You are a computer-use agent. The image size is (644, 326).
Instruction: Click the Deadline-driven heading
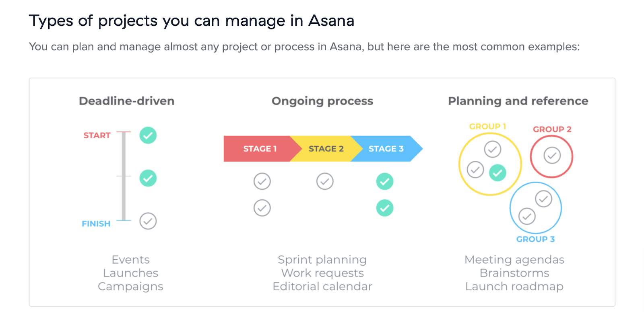(127, 101)
